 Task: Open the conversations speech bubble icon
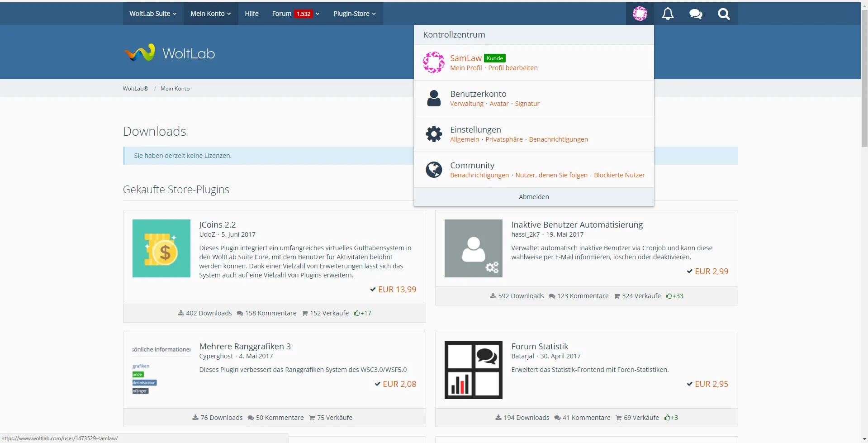pyautogui.click(x=696, y=14)
